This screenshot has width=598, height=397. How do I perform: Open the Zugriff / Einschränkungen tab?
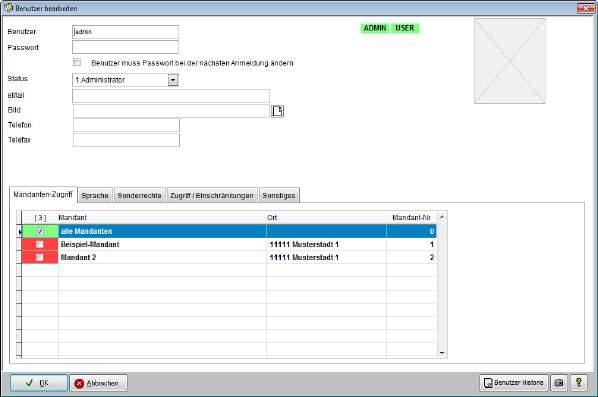tap(212, 195)
